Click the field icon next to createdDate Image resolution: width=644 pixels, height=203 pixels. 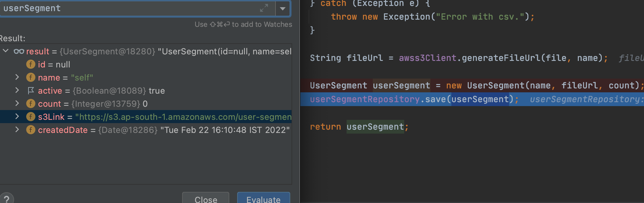[x=31, y=130]
